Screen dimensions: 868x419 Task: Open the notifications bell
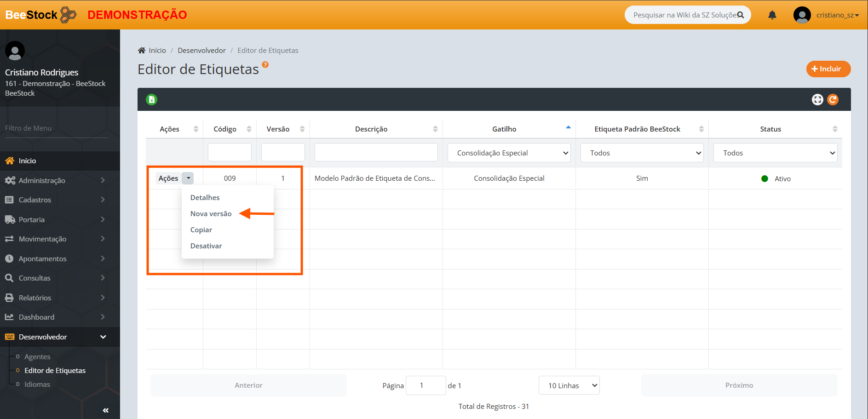[772, 15]
